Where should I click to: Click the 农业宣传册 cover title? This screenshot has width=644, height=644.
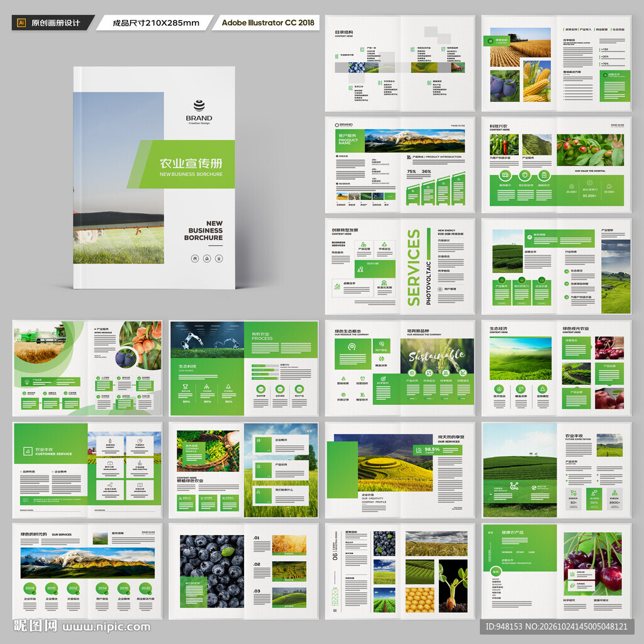[x=191, y=164]
